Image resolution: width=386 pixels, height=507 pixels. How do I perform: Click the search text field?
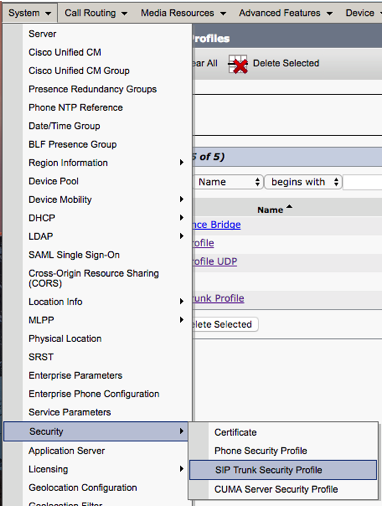pos(363,182)
